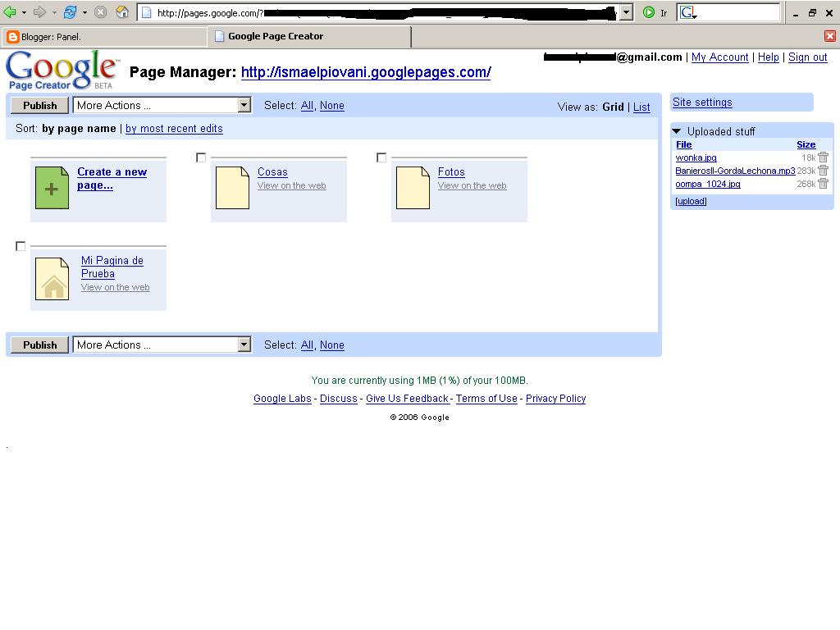Open the Mi Pagina de Prueba link

point(112,267)
